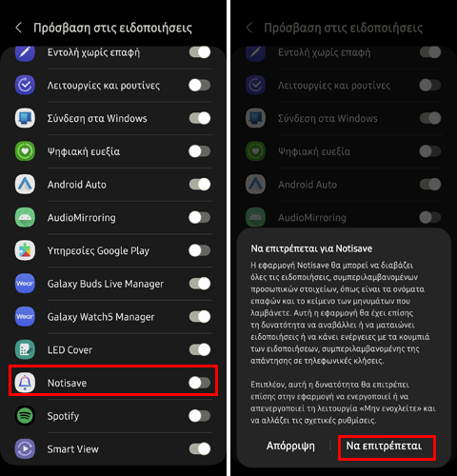Enable the Notisave notification access toggle
The height and width of the screenshot is (476, 457).
tap(200, 383)
